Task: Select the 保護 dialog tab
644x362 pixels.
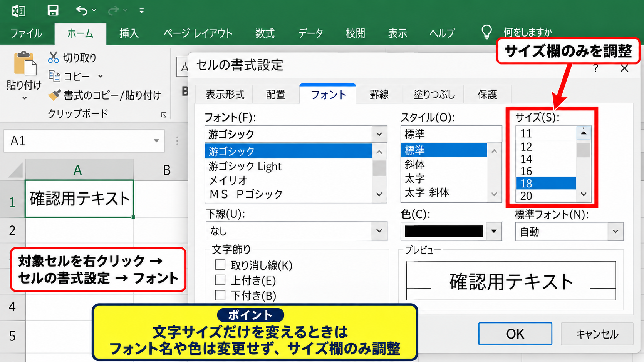Action: tap(487, 95)
